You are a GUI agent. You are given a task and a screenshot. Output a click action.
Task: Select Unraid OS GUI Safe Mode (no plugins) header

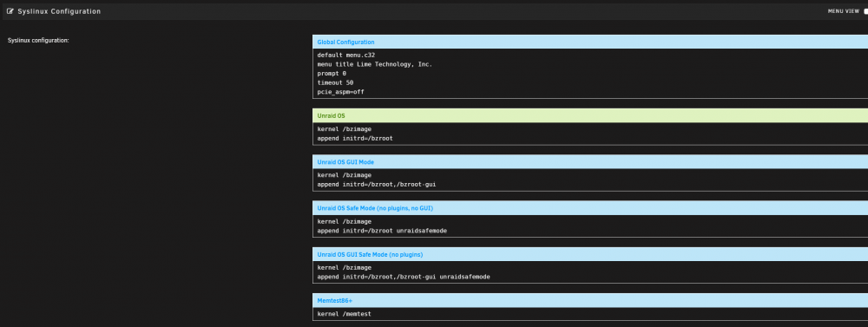click(x=590, y=254)
